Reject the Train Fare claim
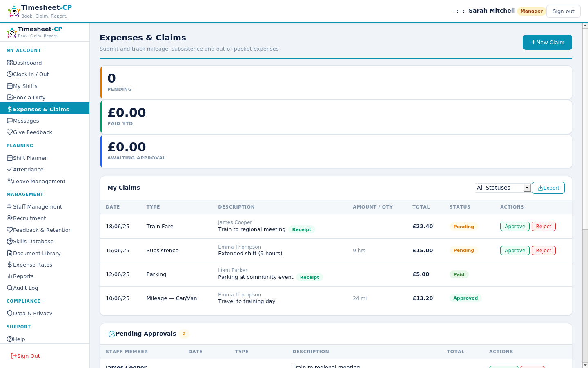 click(x=543, y=227)
